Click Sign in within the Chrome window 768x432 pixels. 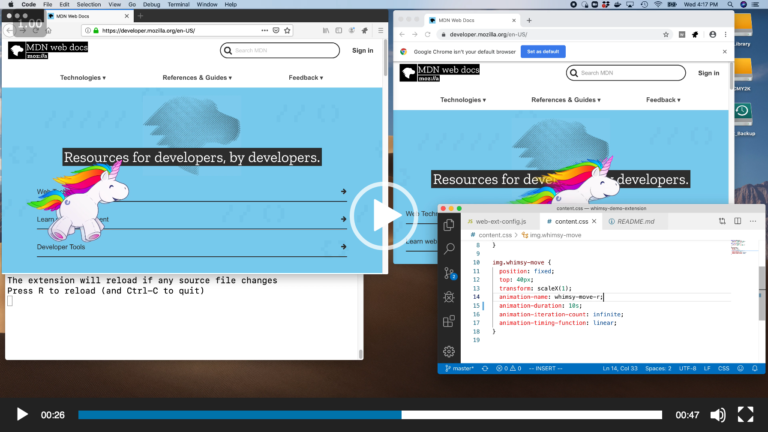(709, 73)
